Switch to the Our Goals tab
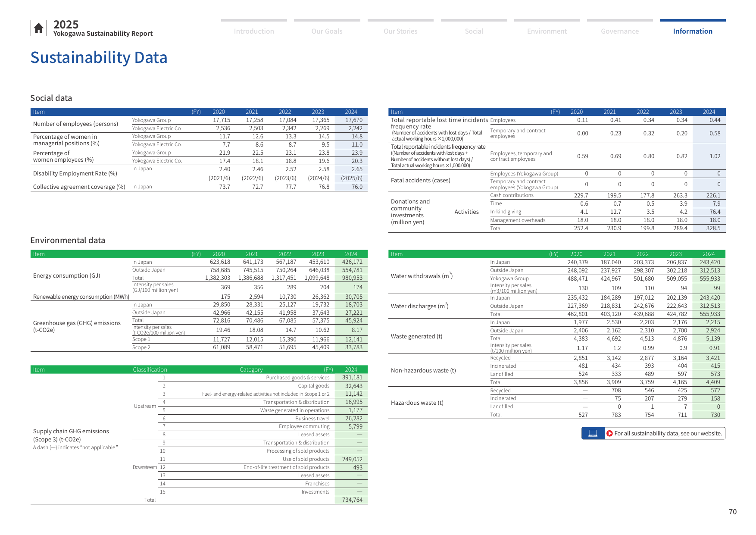 tap(327, 31)
